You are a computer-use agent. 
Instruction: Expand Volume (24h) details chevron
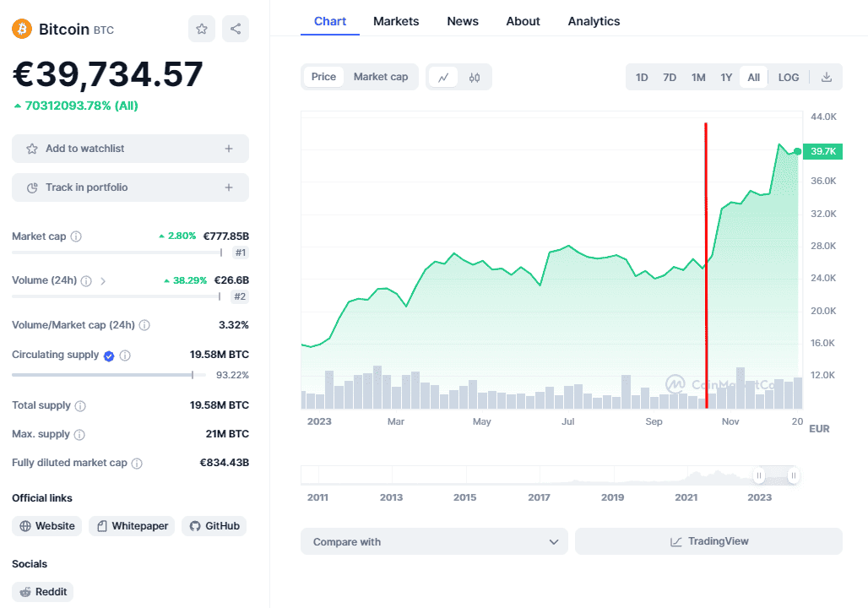103,280
